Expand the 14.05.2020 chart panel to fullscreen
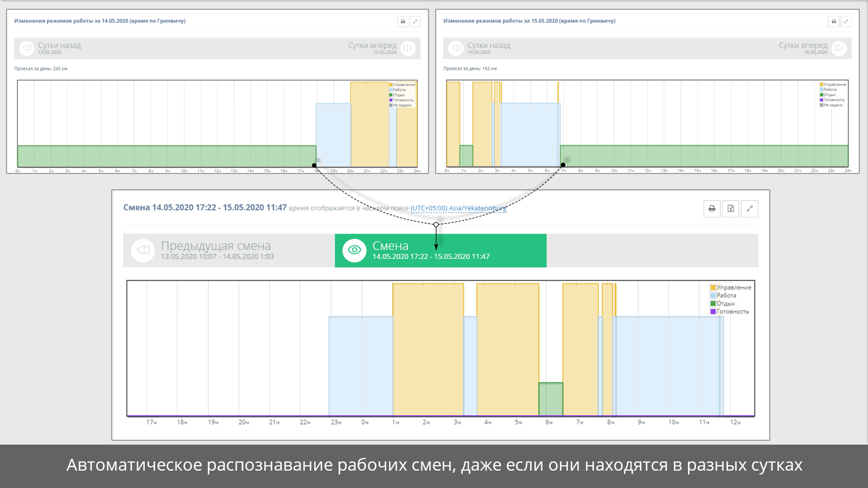The width and height of the screenshot is (868, 488). tap(415, 22)
